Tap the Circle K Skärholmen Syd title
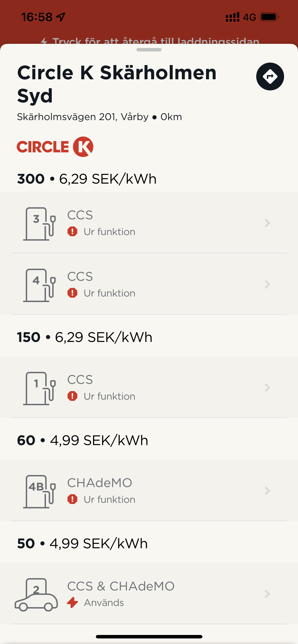The image size is (298, 644). click(117, 84)
